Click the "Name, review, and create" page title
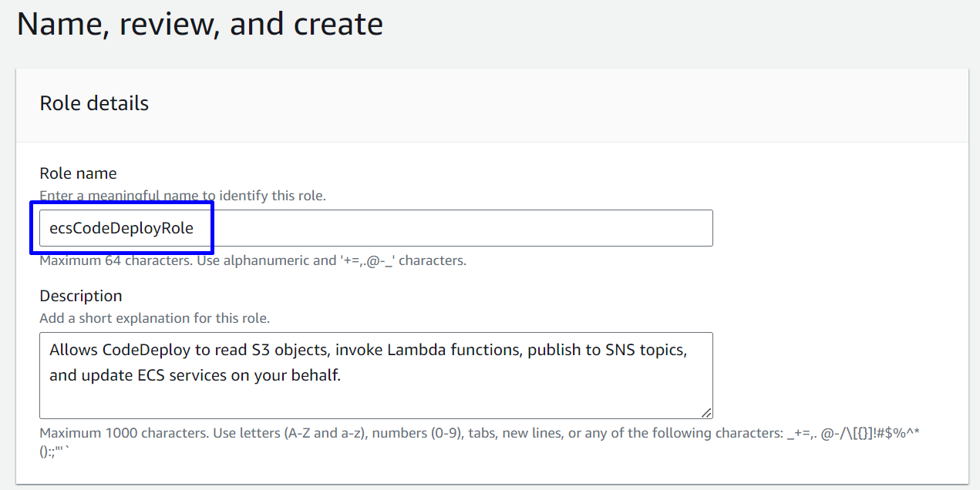The image size is (980, 490). 200,25
